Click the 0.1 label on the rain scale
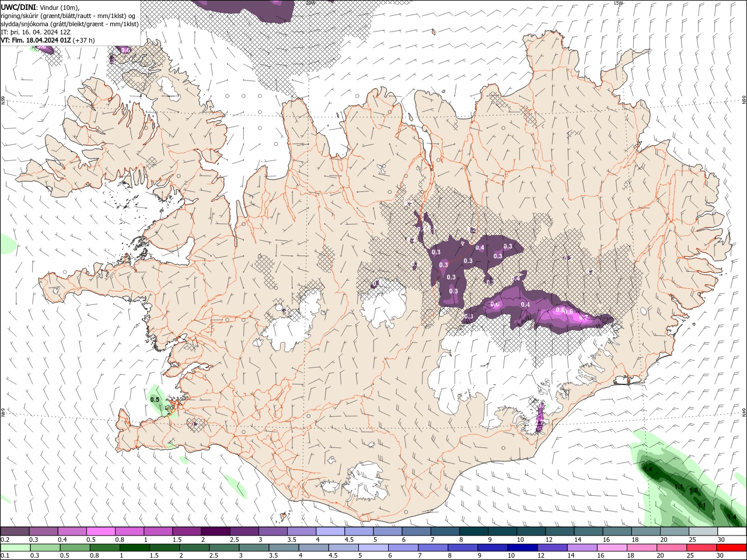Screen dimensions: 747x560 (5, 556)
